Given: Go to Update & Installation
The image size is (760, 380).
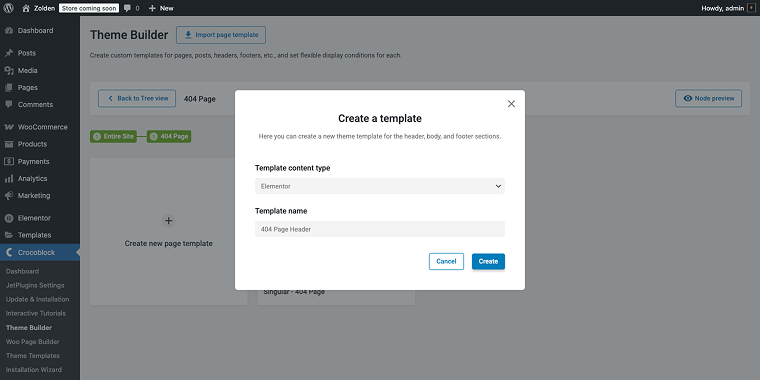Looking at the screenshot, I should point(37,300).
